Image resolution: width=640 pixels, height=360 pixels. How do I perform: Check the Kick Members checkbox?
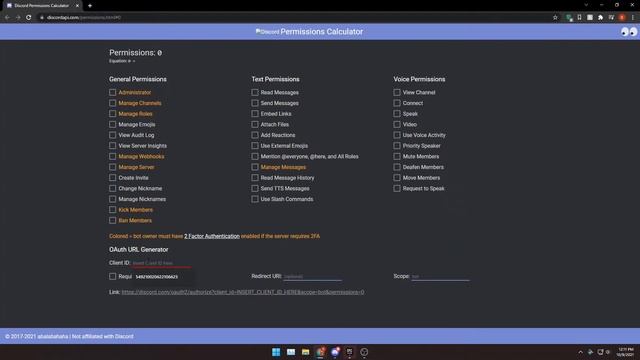[x=112, y=210]
